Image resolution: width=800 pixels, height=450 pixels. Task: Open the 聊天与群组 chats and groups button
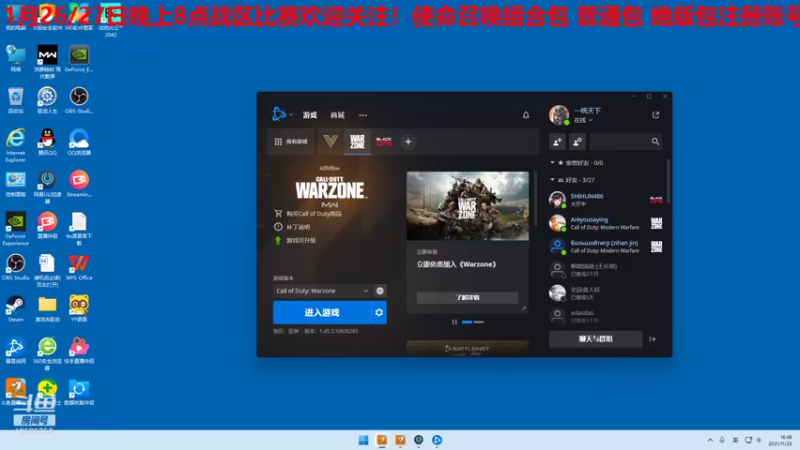[x=595, y=339]
